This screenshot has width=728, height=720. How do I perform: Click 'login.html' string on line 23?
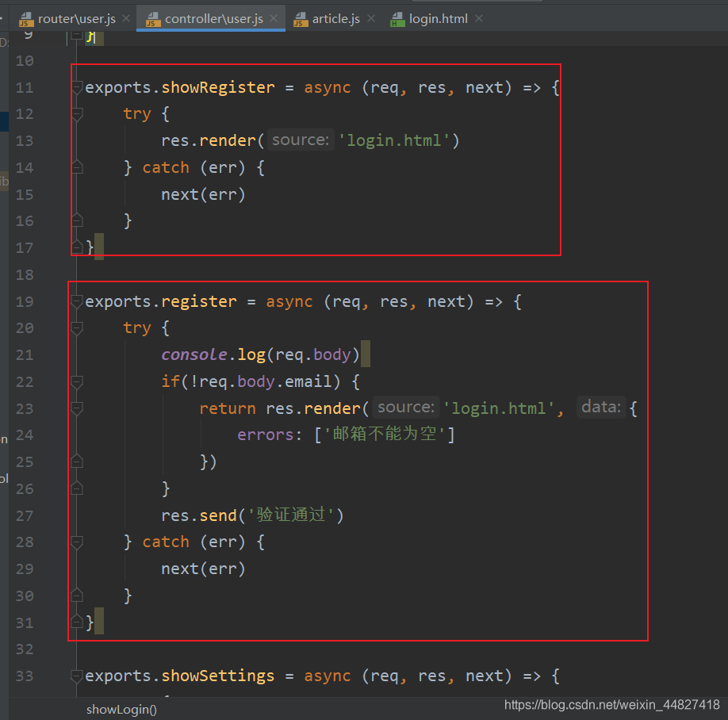click(x=499, y=408)
